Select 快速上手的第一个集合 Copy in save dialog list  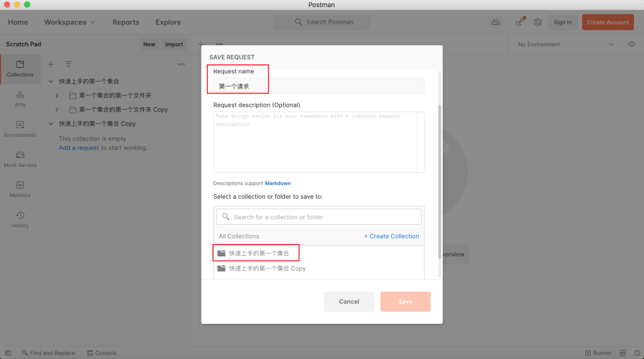[318, 268]
